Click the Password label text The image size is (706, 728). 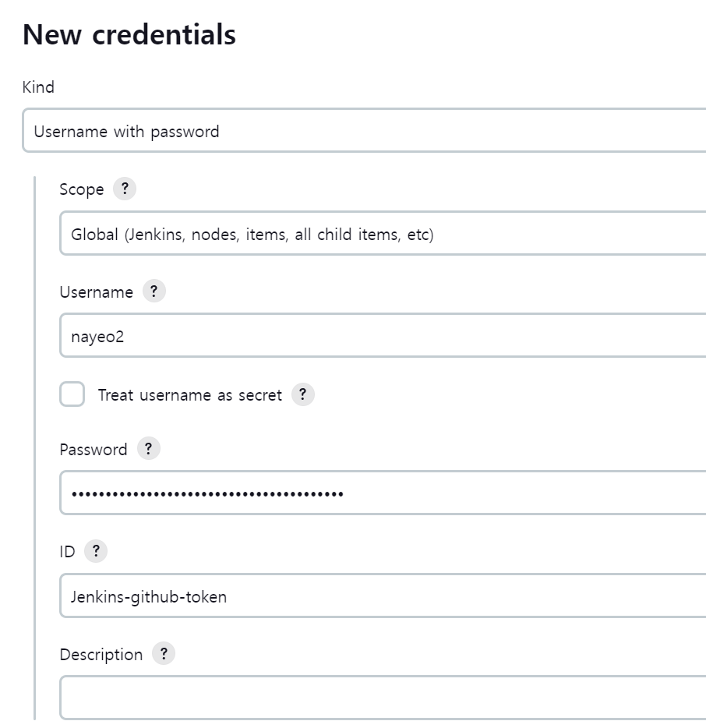[x=93, y=450]
